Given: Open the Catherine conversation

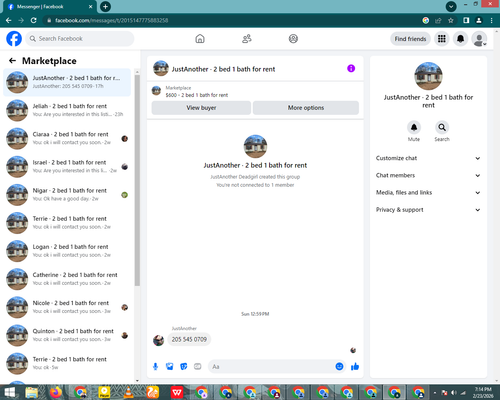Looking at the screenshot, I should [x=67, y=279].
